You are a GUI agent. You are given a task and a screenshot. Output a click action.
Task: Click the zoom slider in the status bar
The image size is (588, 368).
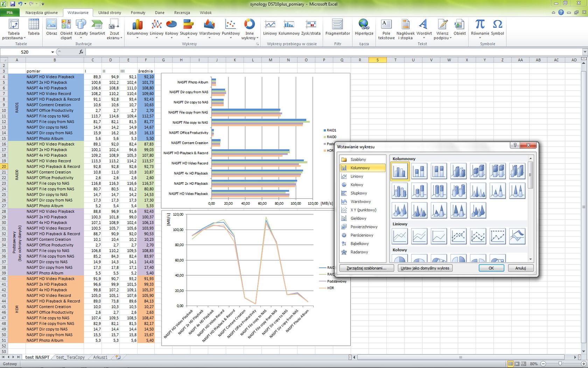[x=561, y=364]
